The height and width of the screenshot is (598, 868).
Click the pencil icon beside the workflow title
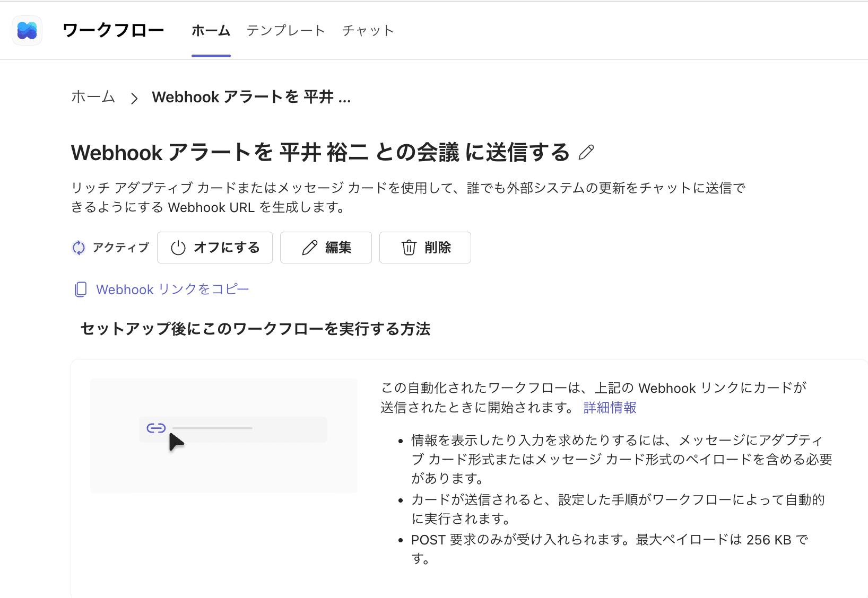pos(586,153)
